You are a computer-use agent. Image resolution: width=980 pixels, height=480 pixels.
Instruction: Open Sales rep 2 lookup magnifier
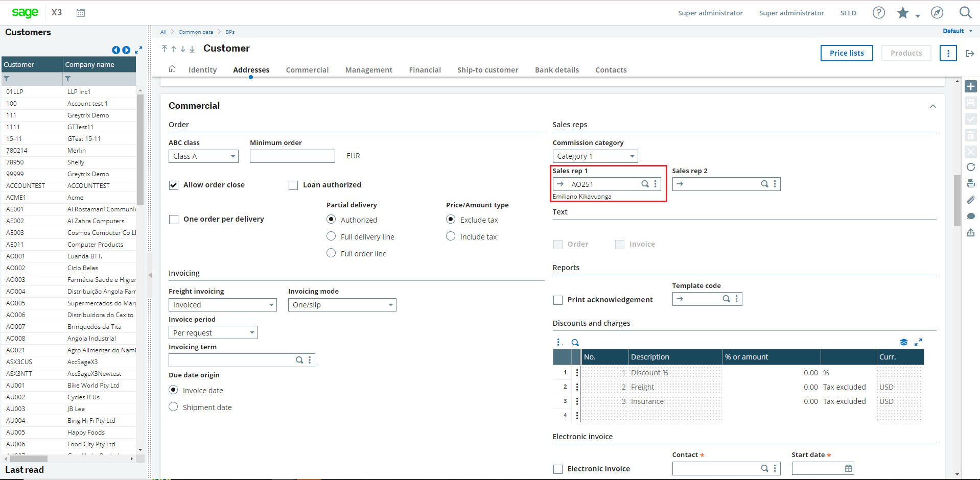(764, 184)
